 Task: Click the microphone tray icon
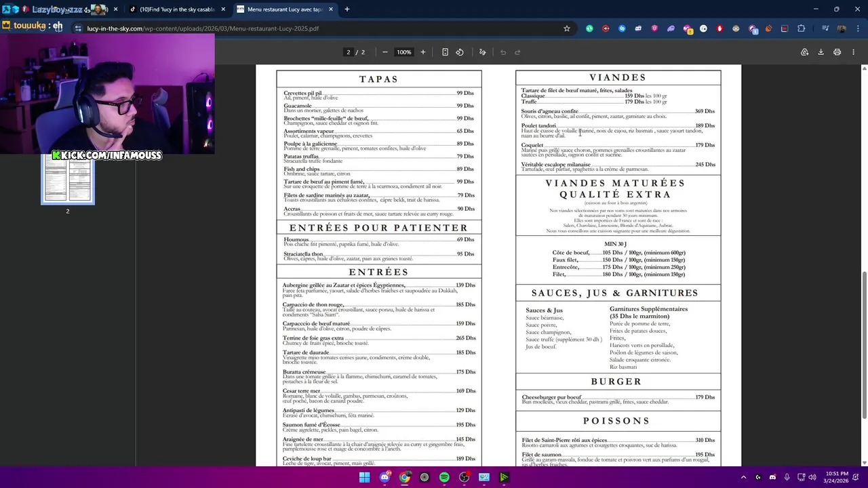[786, 477]
